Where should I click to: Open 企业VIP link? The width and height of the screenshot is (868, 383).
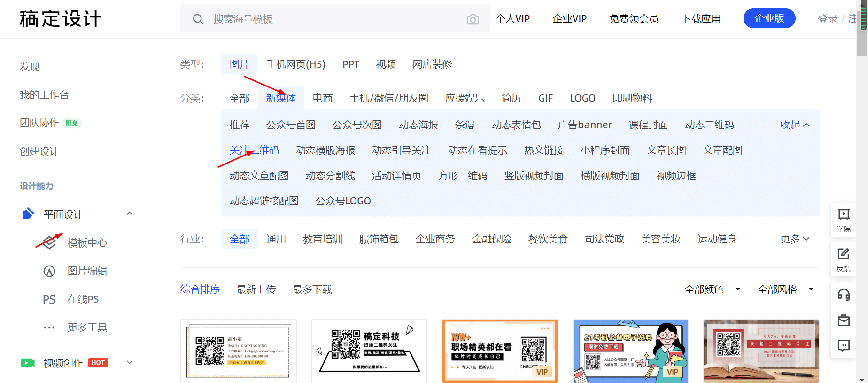[x=570, y=19]
